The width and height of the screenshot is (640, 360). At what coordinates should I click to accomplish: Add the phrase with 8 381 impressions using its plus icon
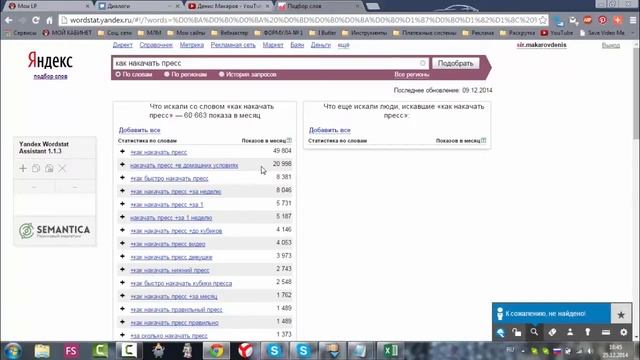(x=122, y=178)
